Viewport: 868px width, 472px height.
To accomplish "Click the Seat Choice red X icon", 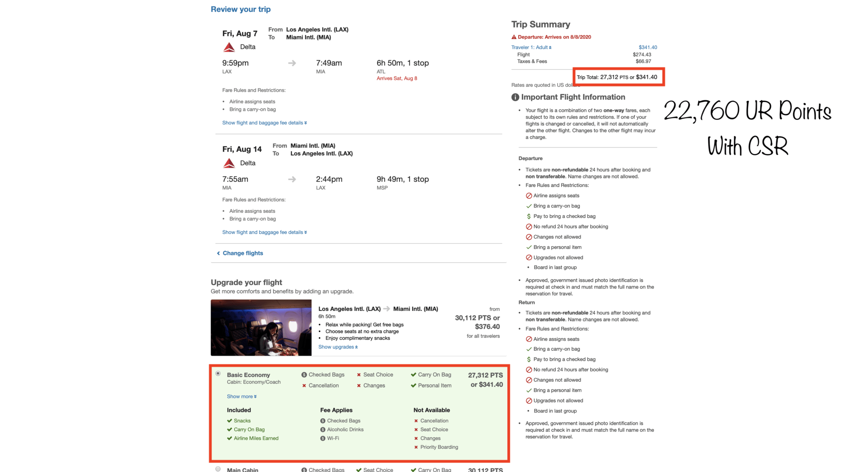I will click(x=359, y=375).
